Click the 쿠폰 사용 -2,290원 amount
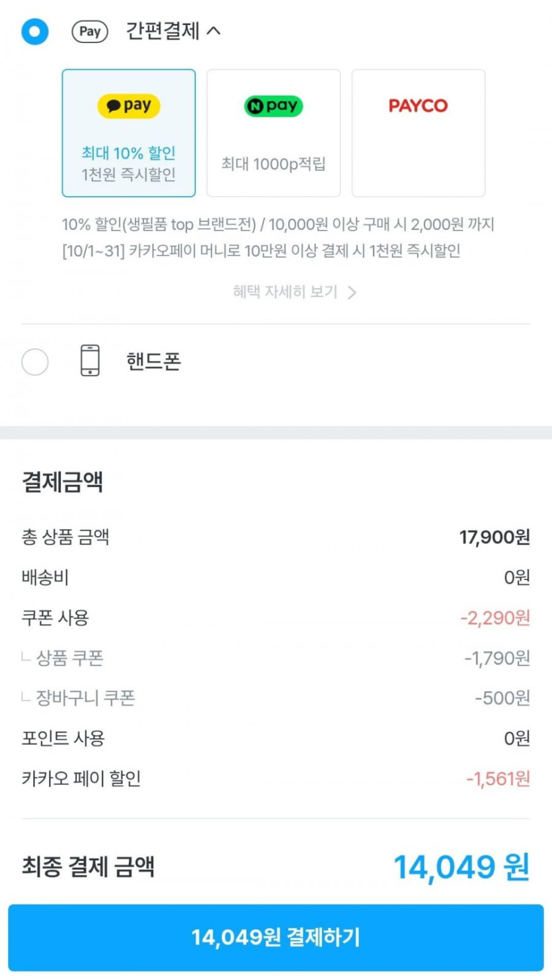This screenshot has height=980, width=552. 495,619
